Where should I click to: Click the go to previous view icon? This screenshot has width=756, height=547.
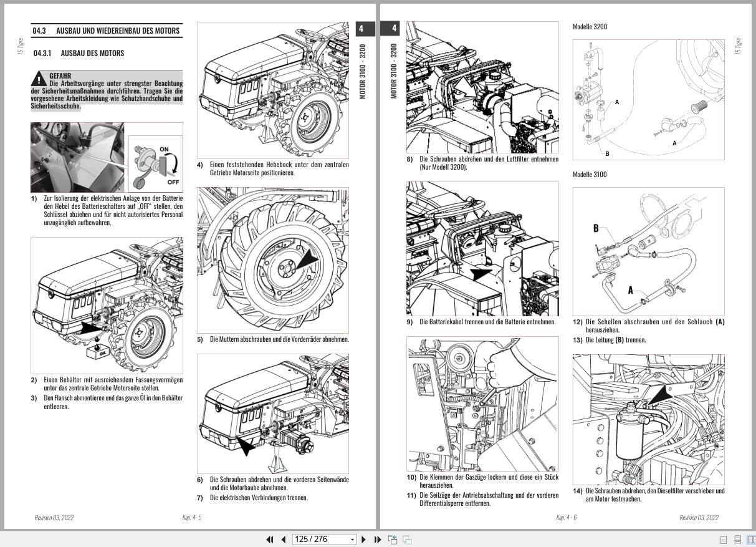393,540
